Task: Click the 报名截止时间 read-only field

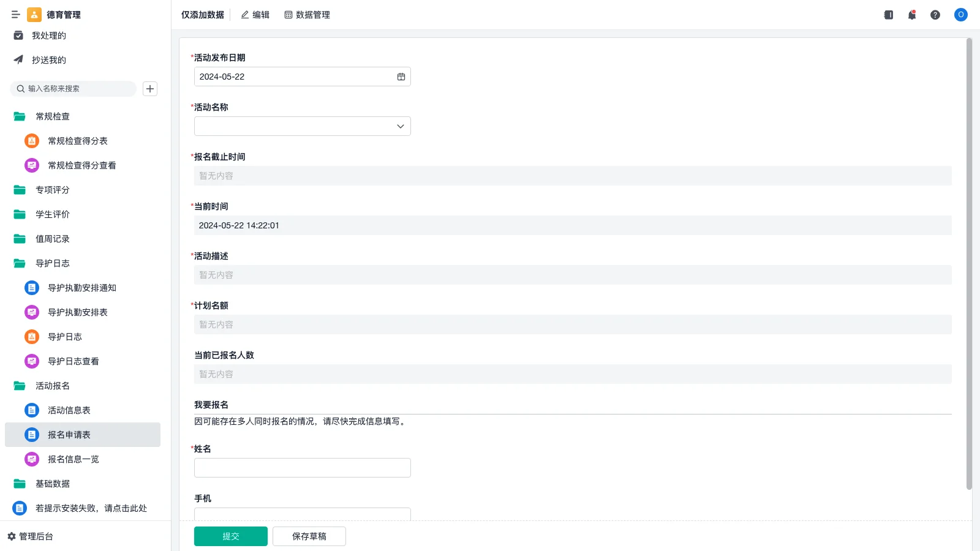Action: click(573, 176)
